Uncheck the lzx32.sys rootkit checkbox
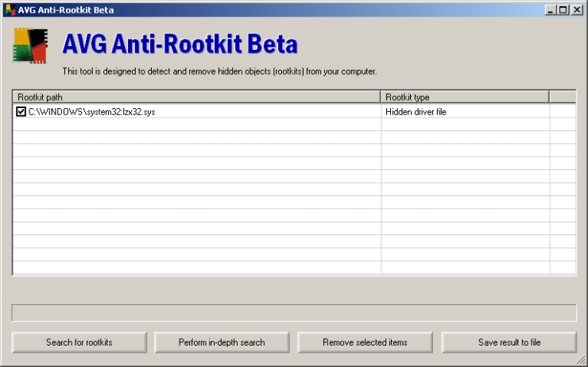This screenshot has width=588, height=367. click(x=21, y=112)
